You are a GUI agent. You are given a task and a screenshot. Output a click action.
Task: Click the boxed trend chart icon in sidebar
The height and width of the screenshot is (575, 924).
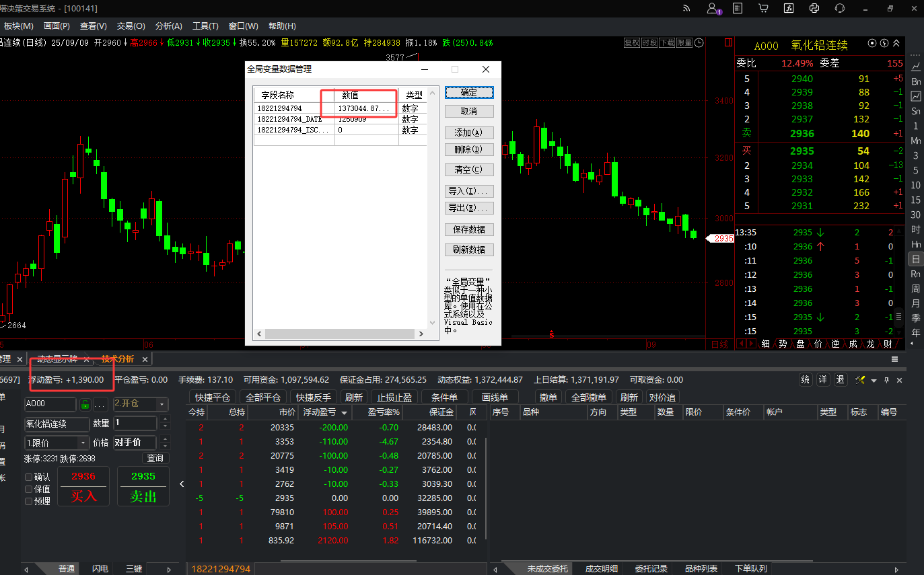tap(916, 96)
